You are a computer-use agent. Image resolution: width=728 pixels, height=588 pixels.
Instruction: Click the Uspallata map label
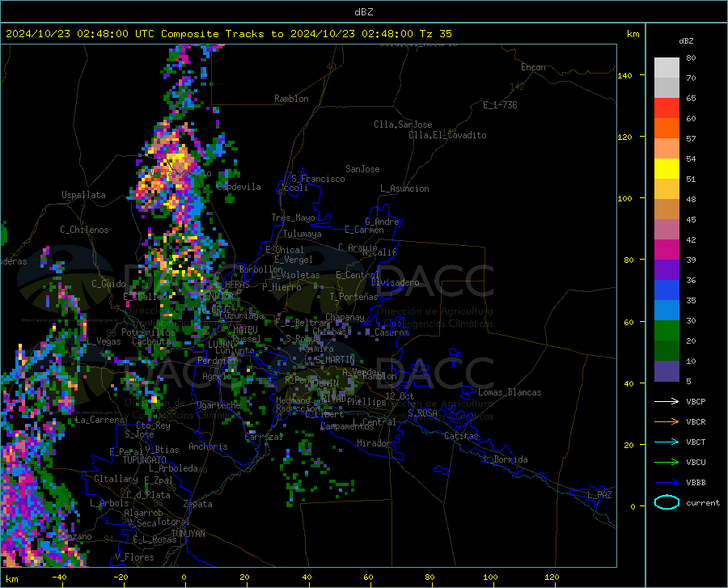tap(83, 196)
